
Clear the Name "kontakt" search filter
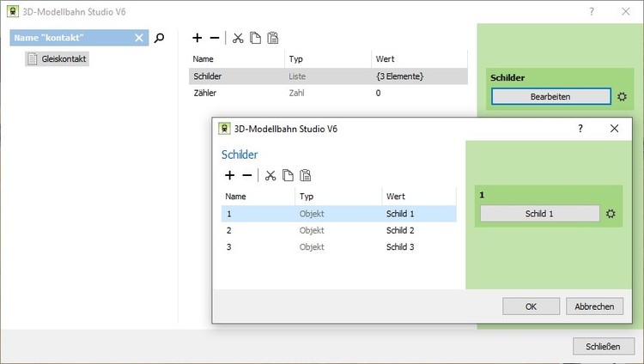click(x=139, y=38)
